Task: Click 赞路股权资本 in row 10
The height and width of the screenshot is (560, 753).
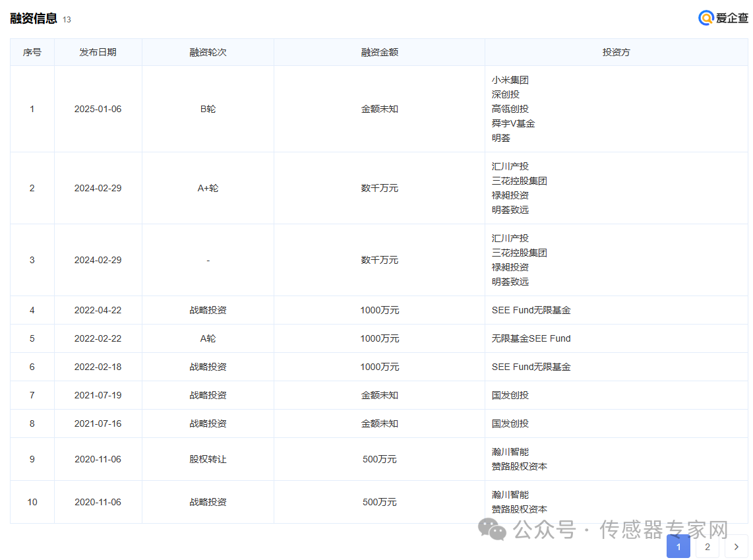Action: [519, 509]
